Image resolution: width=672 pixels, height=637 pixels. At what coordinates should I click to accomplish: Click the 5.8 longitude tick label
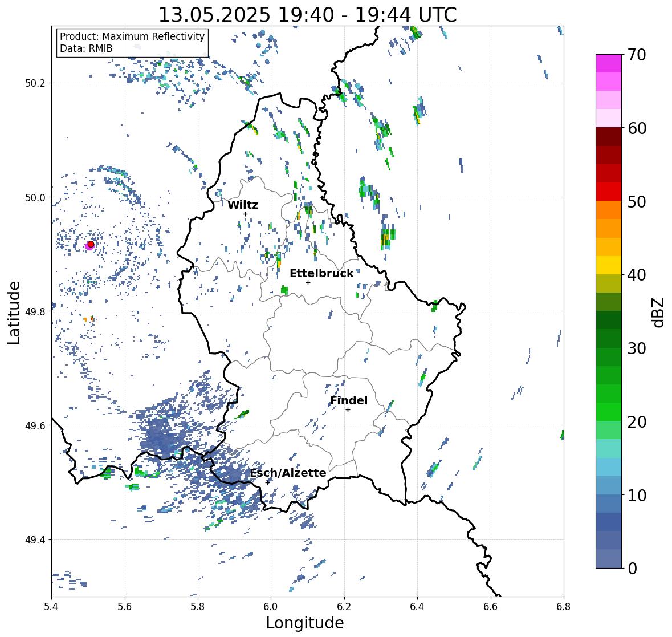(198, 606)
